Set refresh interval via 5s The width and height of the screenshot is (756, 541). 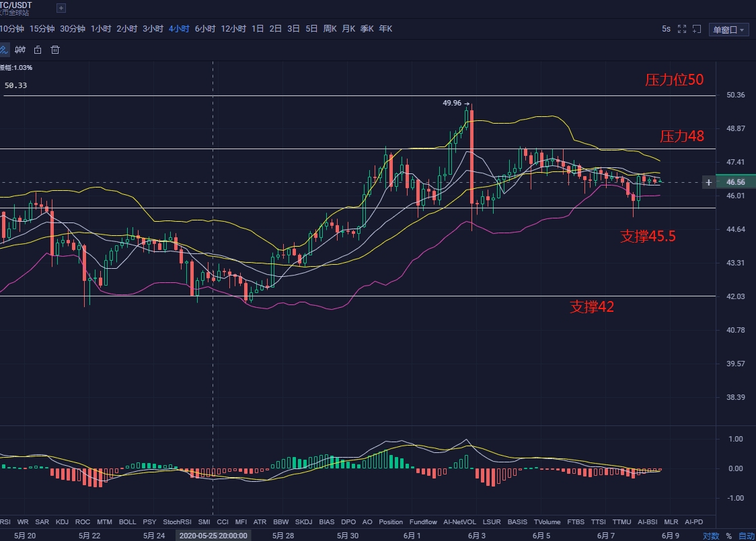click(x=666, y=29)
